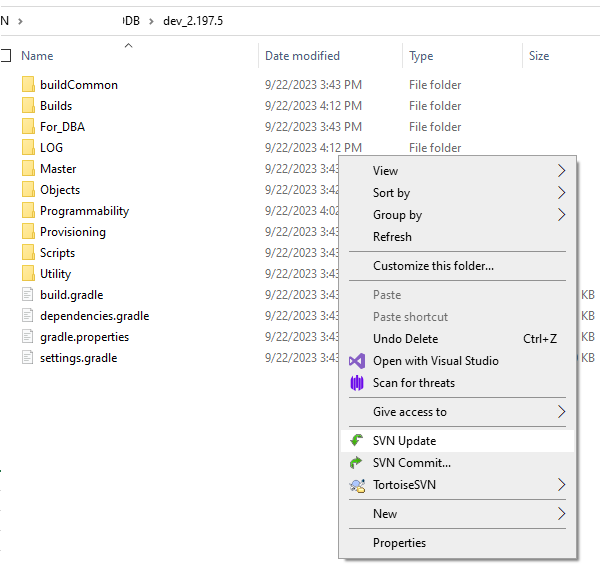Click the Scan for threats icon

click(x=357, y=383)
